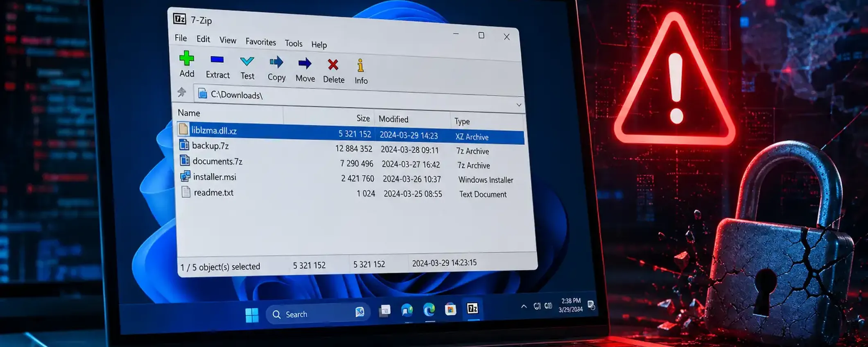Sort by the Modified column header
868x347 pixels.
coord(393,119)
